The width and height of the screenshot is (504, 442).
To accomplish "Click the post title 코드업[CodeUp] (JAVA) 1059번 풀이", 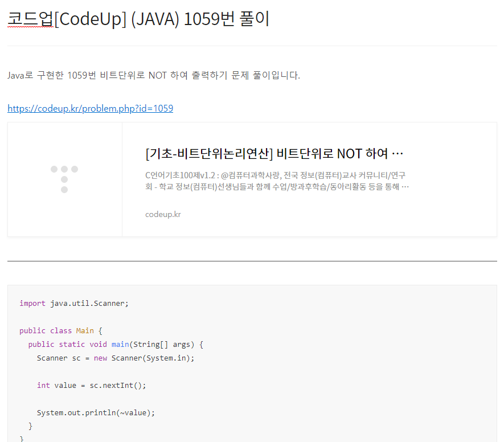I will click(x=138, y=19).
